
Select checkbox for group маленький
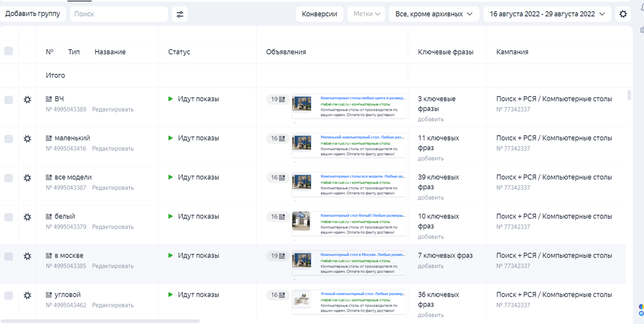click(x=9, y=139)
